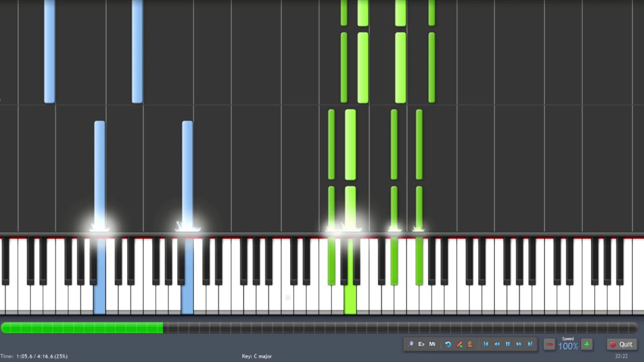Toggle the Eb note label option
Screen dimensions: 644x362
coord(421,344)
